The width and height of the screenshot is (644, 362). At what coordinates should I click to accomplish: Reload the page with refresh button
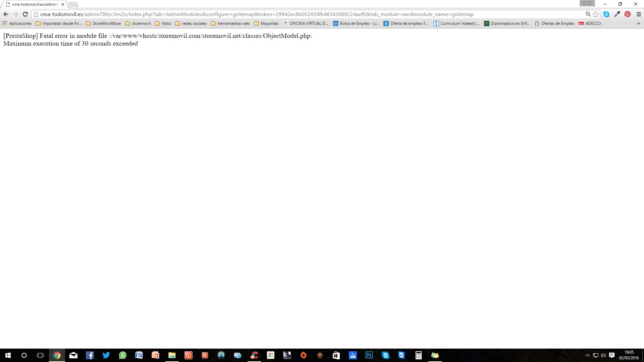25,14
